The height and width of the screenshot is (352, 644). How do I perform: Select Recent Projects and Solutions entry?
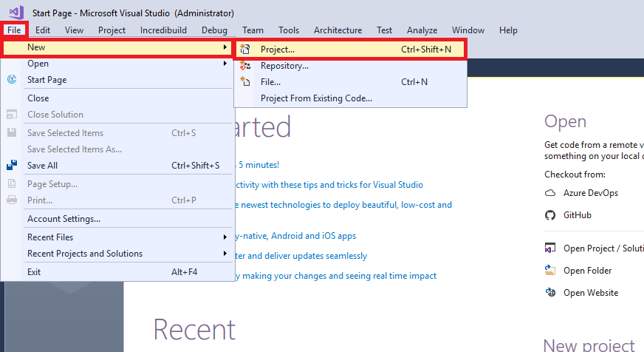(x=117, y=254)
